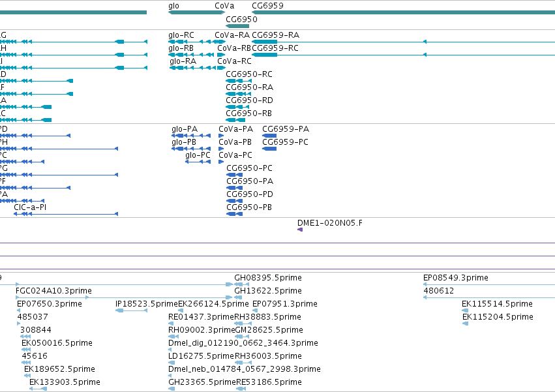Viewport: 555px width, 392px height.
Task: Select the CG6950-RC transcript
Action: 239,81
